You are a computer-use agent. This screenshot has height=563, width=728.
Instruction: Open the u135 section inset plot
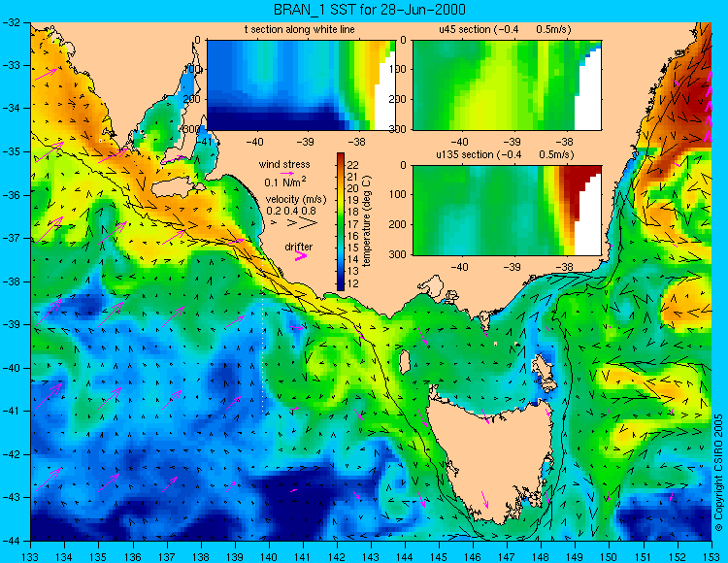coord(507,211)
